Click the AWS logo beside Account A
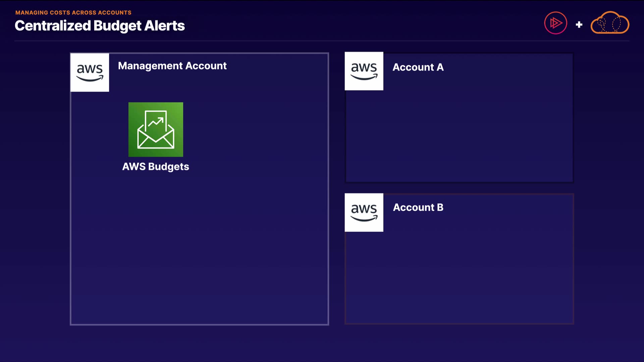Viewport: 644px width, 362px height. click(x=364, y=71)
